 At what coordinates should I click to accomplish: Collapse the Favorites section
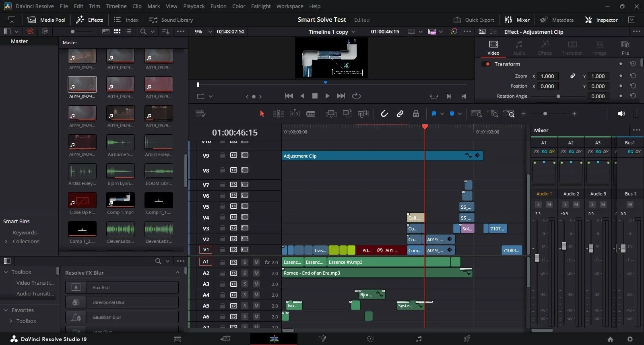6,310
